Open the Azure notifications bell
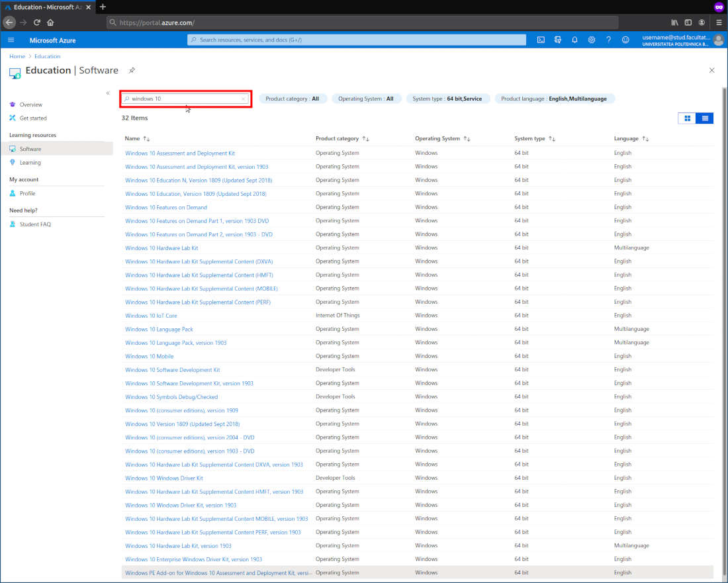Screen dimensions: 728x583 [x=574, y=40]
